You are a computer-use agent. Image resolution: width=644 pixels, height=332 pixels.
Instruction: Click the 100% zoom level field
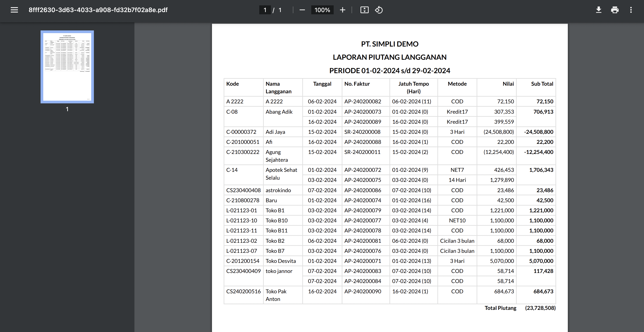point(322,10)
